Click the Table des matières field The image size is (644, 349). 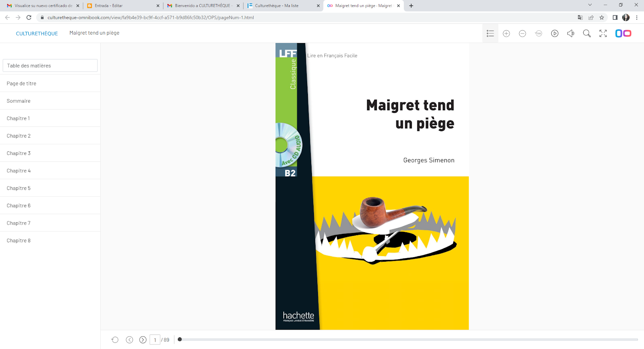pos(50,66)
